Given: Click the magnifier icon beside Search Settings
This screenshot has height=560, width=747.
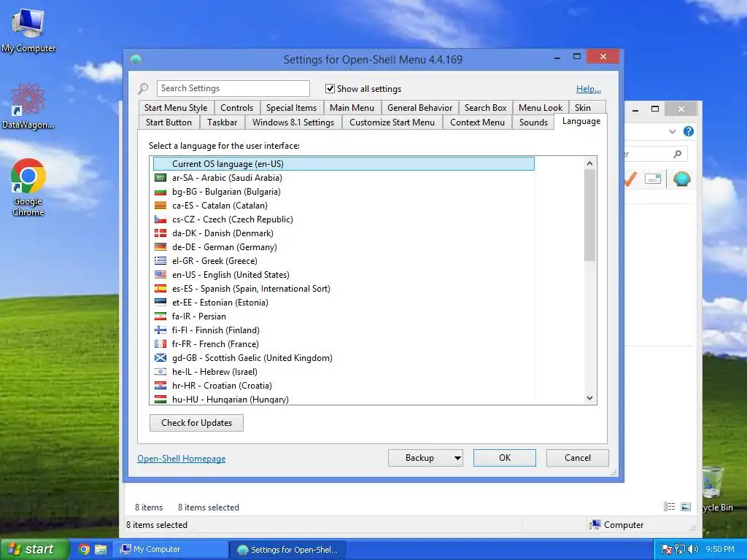Looking at the screenshot, I should tap(144, 88).
